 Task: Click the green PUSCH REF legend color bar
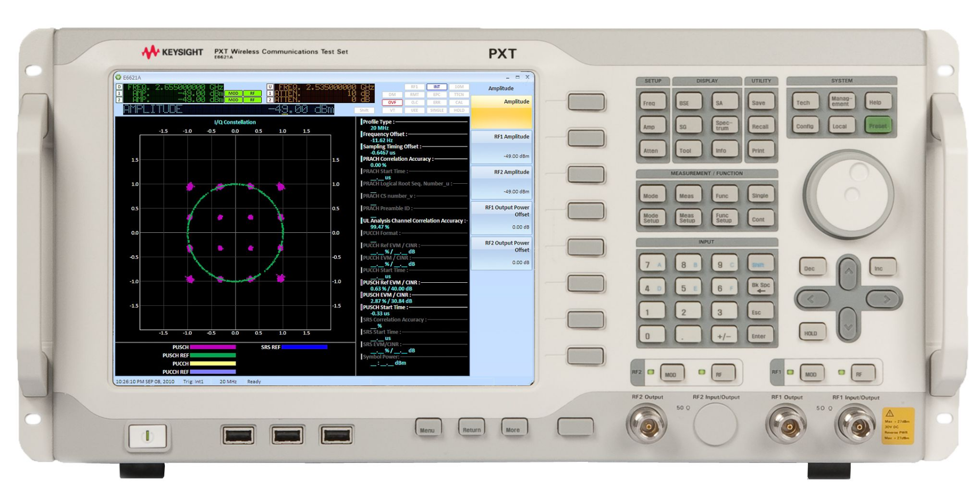tap(212, 355)
